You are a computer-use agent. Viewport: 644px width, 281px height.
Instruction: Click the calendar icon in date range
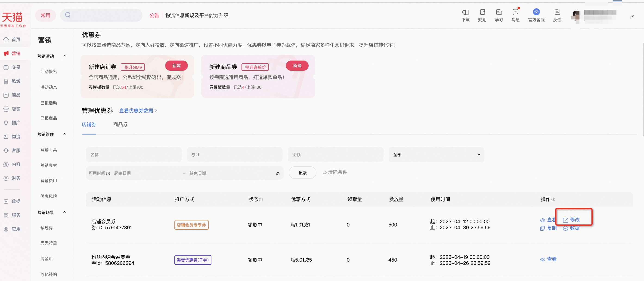(278, 174)
